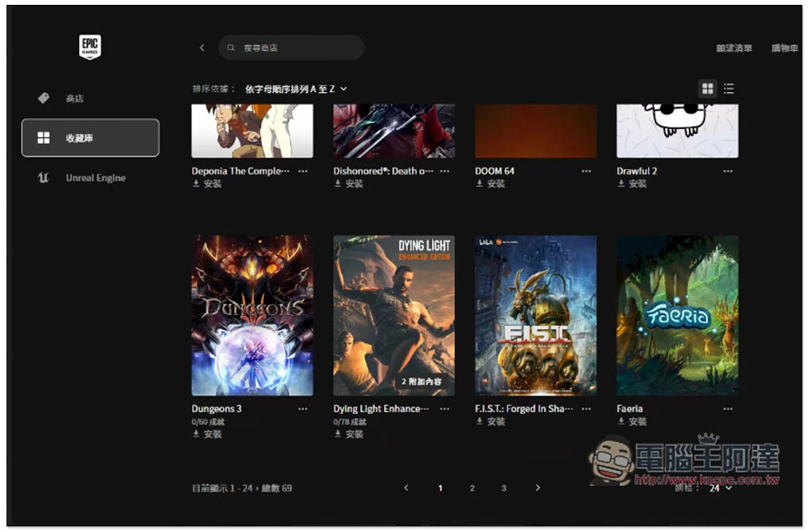Screen dimensions: 808x532
Task: Go back using the arrow beside search
Action: (202, 48)
